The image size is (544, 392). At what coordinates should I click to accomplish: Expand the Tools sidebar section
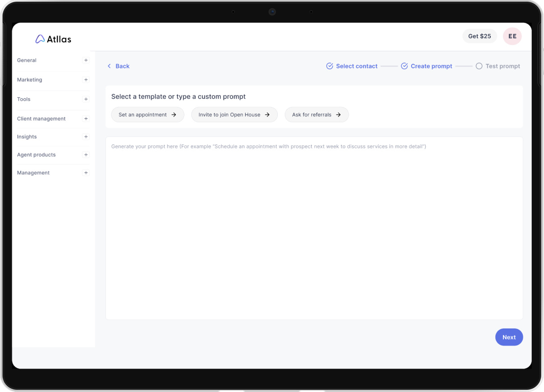(x=86, y=99)
